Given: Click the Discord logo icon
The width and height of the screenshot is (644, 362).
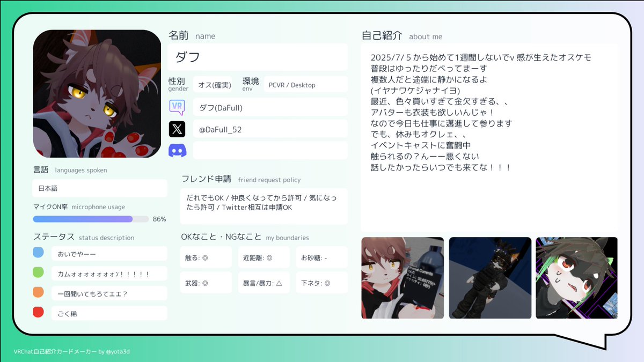Looking at the screenshot, I should tap(178, 150).
